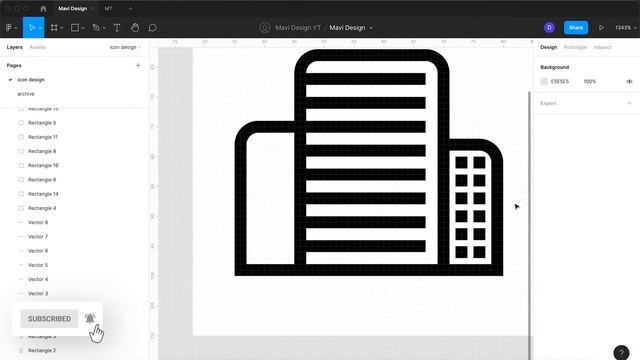640x360 pixels.
Task: Switch to the MT file tab
Action: tap(108, 9)
